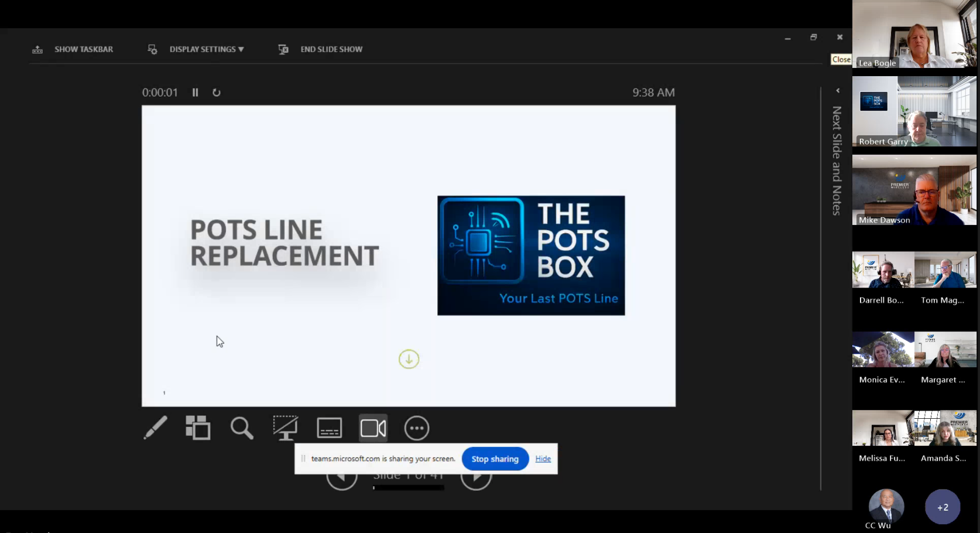Screen dimensions: 980x533
Task: Select Mike Dawson's video tile
Action: point(914,190)
